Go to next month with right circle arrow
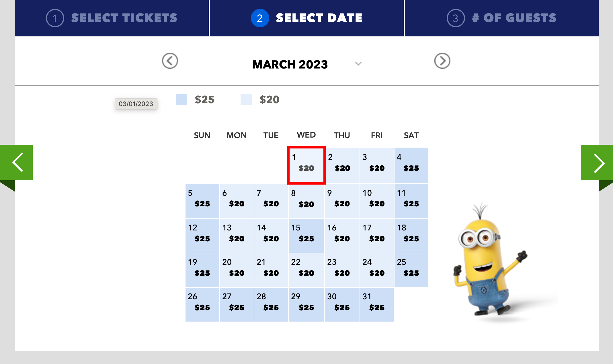This screenshot has width=613, height=364. [x=442, y=61]
